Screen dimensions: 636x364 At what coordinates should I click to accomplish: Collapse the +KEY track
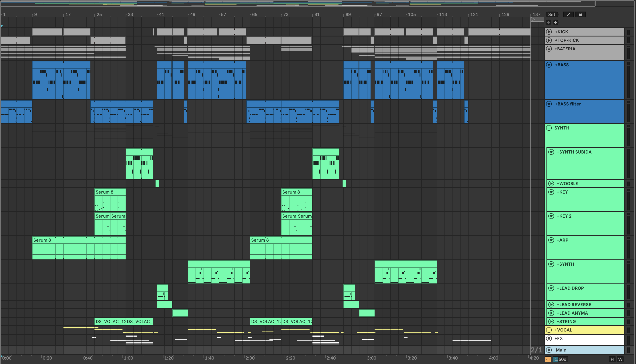click(551, 192)
